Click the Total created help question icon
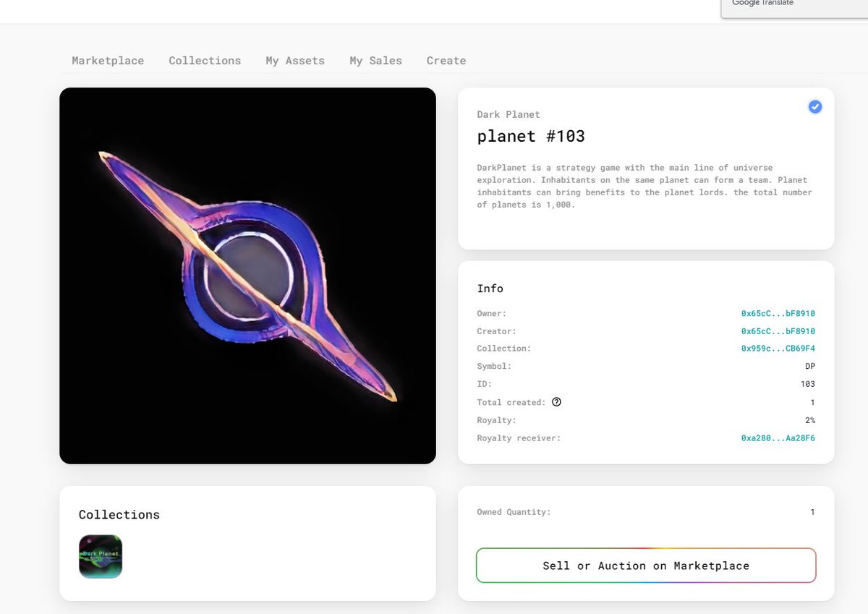Viewport: 868px width, 614px height. coord(556,402)
